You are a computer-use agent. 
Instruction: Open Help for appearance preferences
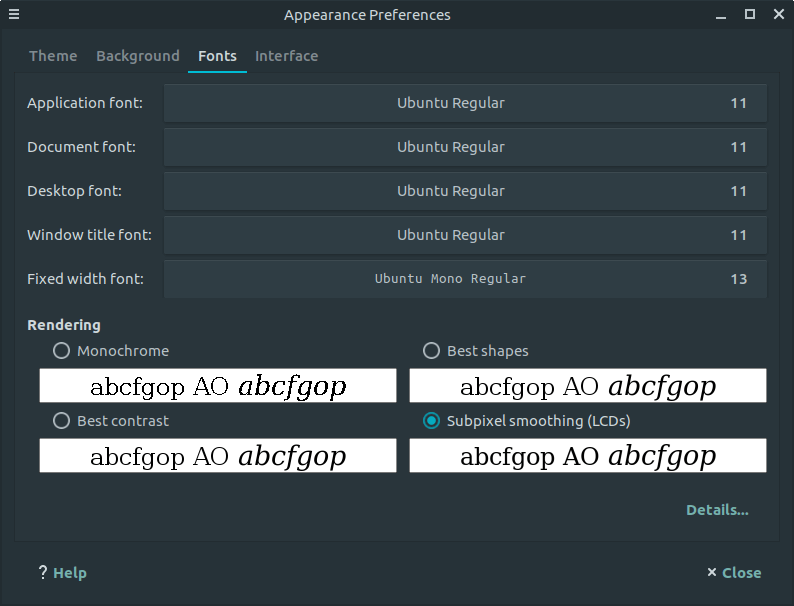[62, 573]
